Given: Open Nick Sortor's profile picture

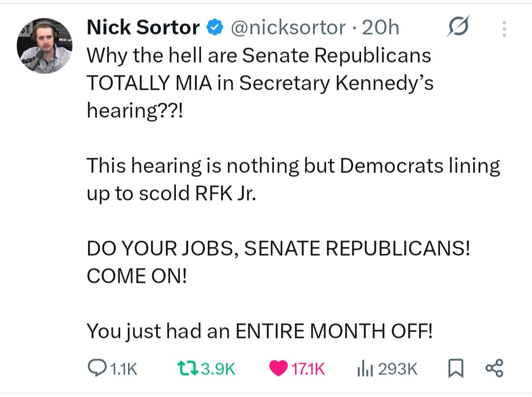Looking at the screenshot, I should (45, 46).
